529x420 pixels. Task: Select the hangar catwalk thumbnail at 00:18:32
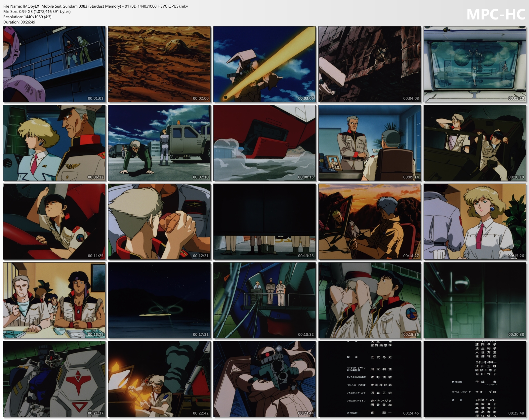[264, 300]
